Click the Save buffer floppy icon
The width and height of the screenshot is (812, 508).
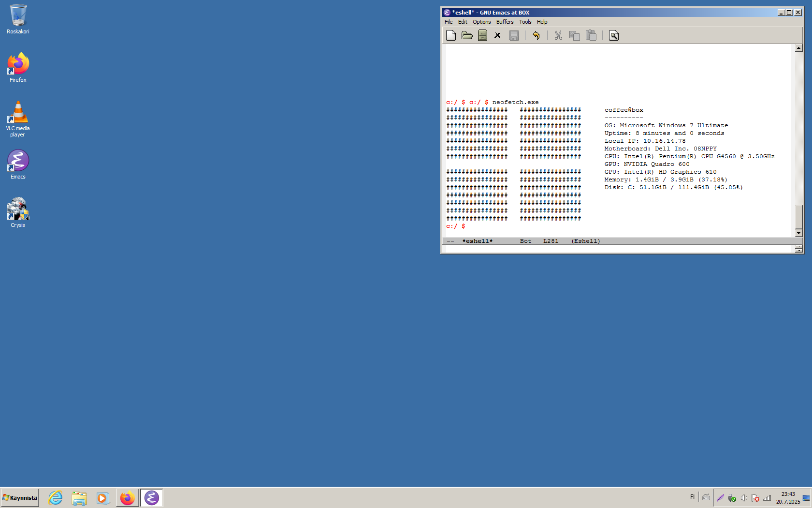(x=514, y=35)
